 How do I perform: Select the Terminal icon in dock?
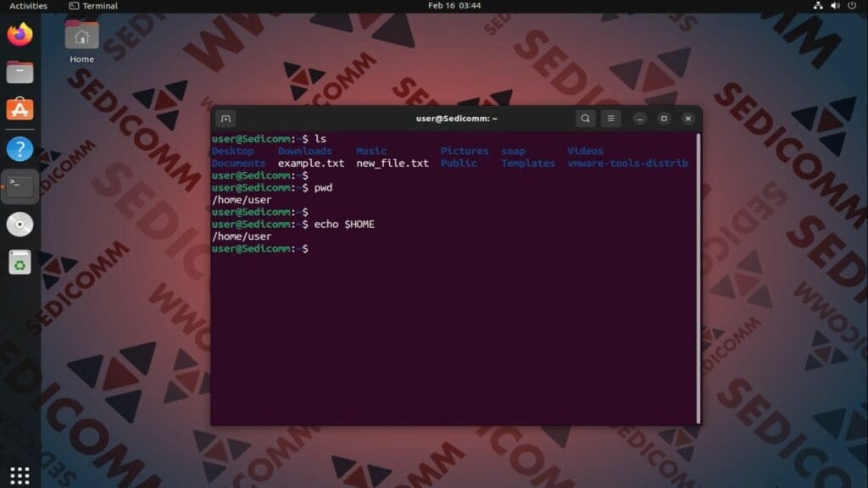(20, 186)
